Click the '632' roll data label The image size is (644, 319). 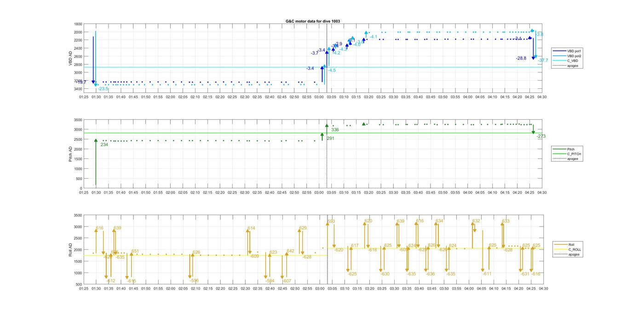pyautogui.click(x=476, y=221)
